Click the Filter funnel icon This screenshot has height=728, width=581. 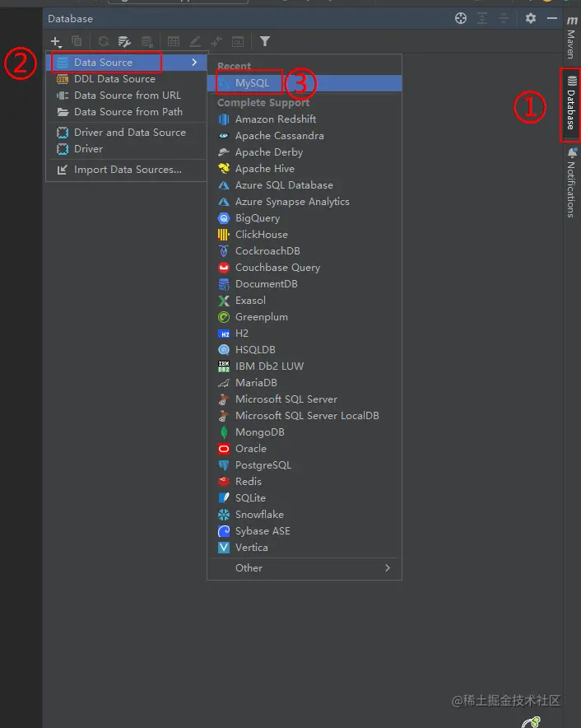264,41
